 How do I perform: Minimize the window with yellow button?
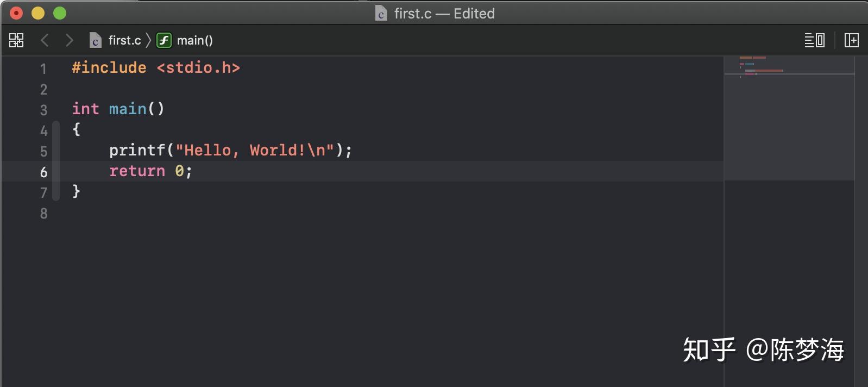click(38, 13)
